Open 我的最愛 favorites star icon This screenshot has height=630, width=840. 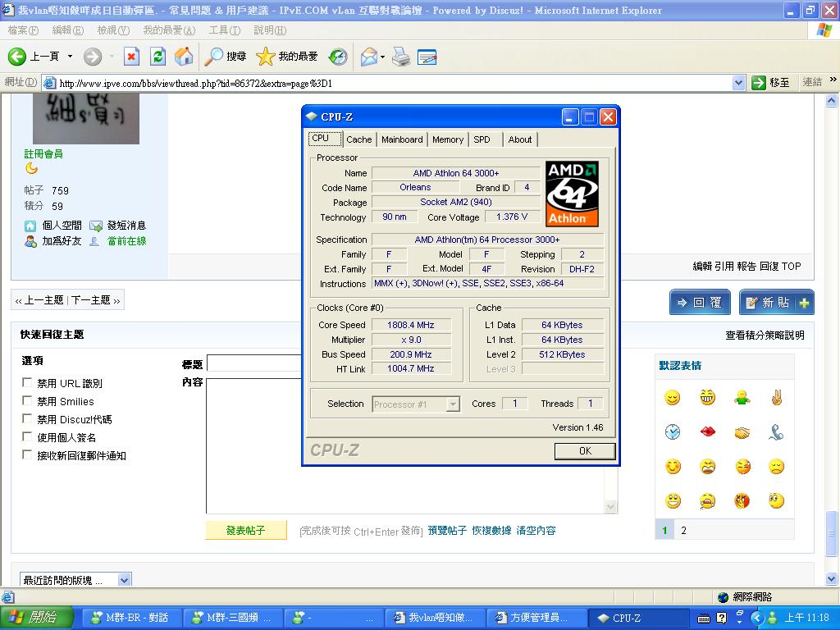pyautogui.click(x=265, y=57)
